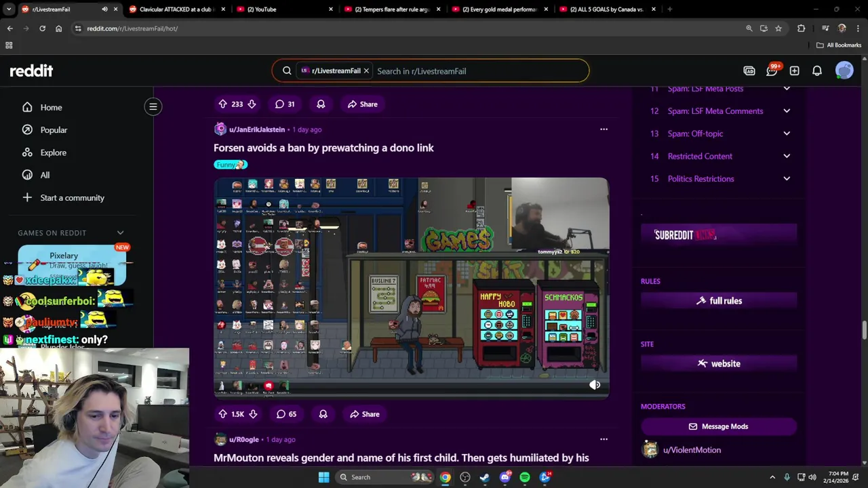This screenshot has width=868, height=488.
Task: Open the MrMouton reveals gender post title
Action: tap(401, 458)
